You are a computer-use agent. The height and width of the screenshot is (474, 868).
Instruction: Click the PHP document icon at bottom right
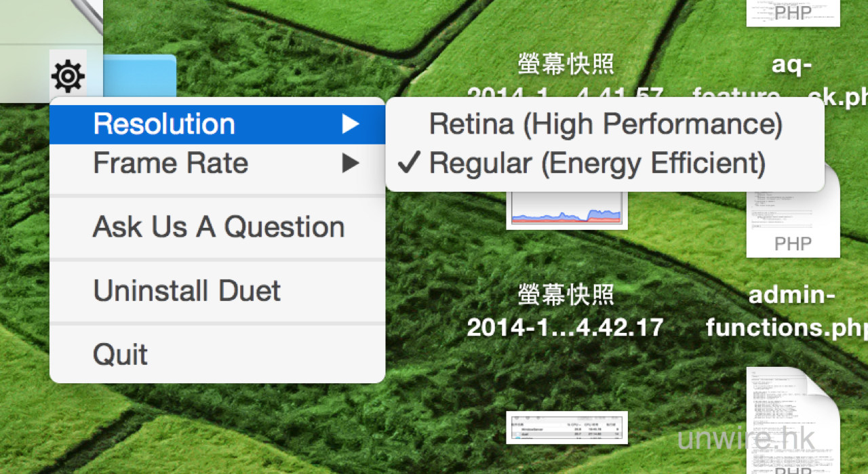pos(793,420)
